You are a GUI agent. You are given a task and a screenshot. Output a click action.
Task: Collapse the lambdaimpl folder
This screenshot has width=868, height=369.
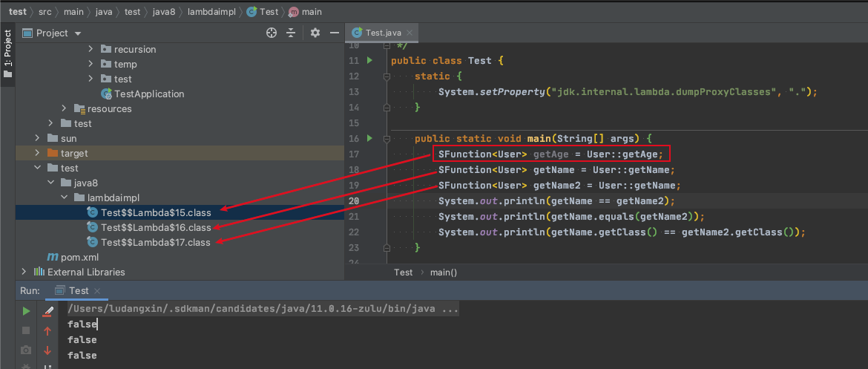64,197
